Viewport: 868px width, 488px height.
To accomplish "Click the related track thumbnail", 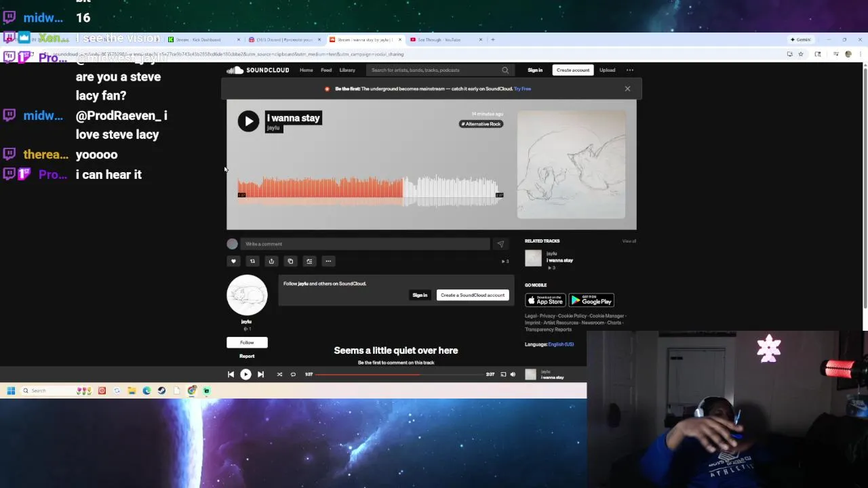I will tap(533, 258).
